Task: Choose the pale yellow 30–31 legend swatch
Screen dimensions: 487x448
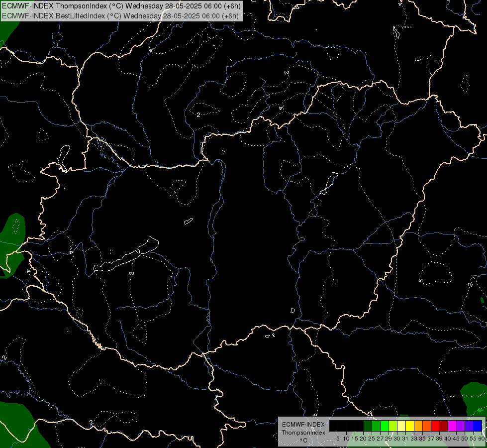Action: (401, 426)
